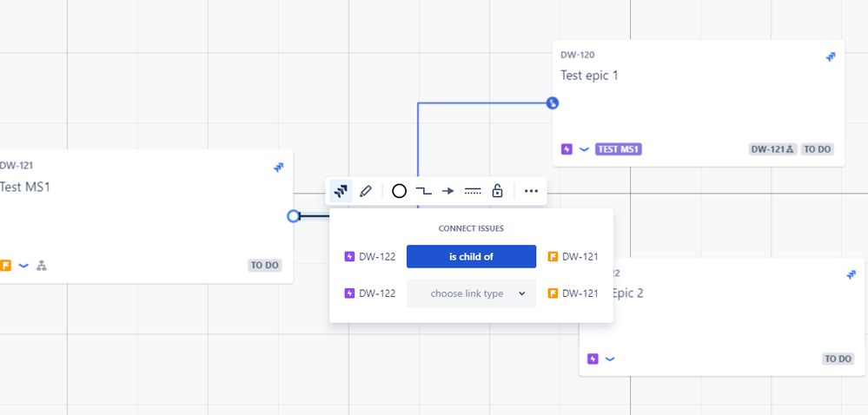Click DW-122 in the 'is child of' row
Screen dimensions: 868x415
coord(378,257)
